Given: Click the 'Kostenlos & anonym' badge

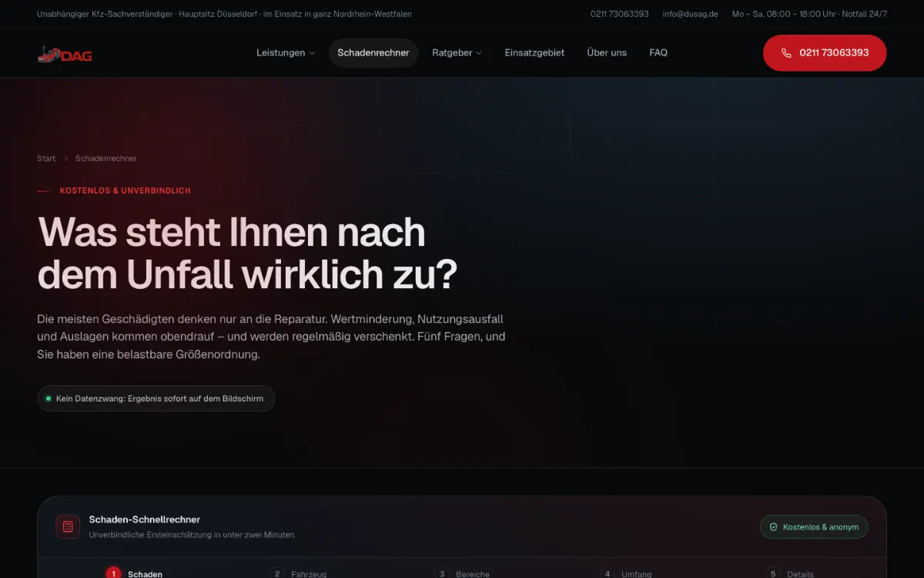Looking at the screenshot, I should coord(814,527).
